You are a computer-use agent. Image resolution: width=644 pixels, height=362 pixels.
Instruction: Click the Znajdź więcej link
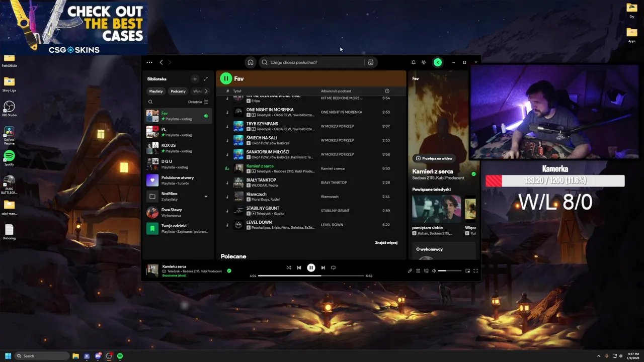[x=386, y=243]
